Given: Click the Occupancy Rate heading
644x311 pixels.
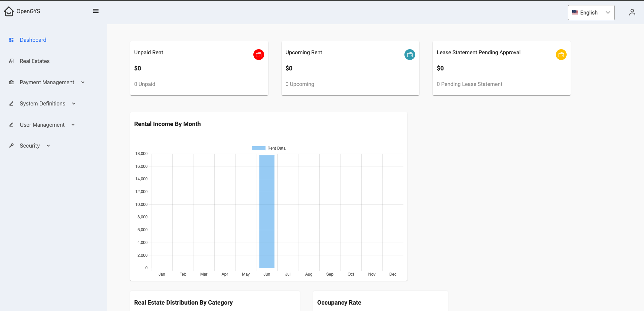Looking at the screenshot, I should 339,303.
